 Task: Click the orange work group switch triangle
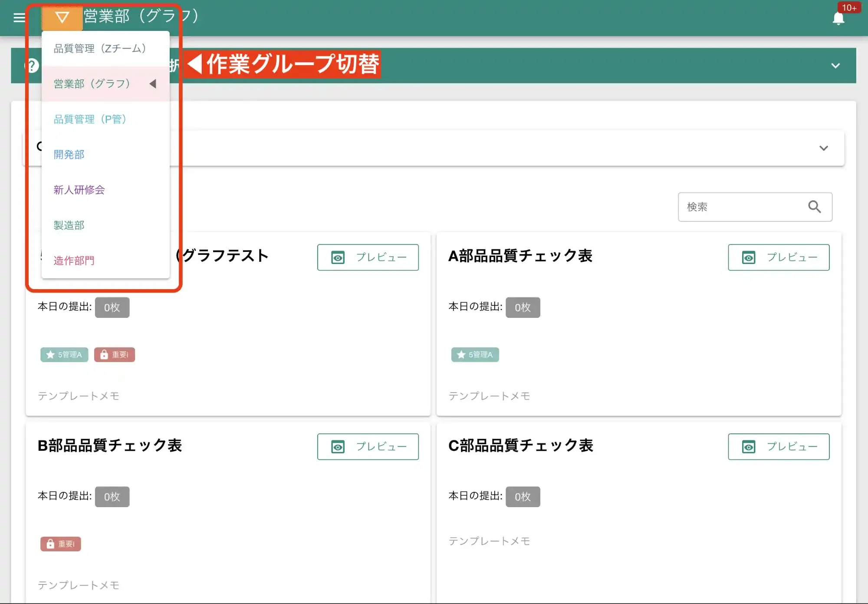[x=61, y=17]
